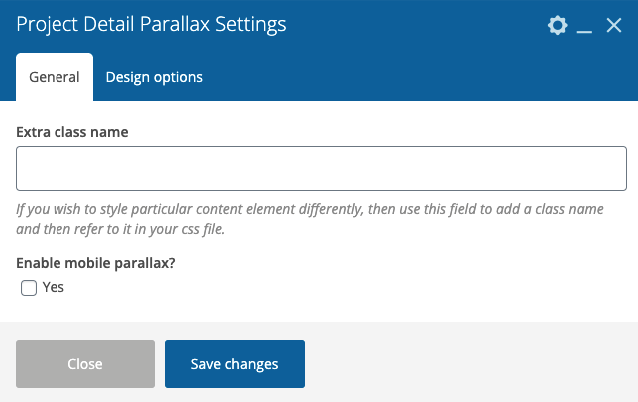Screen dimensions: 638x402
Task: Switch to the Design options tab
Action: tap(154, 77)
